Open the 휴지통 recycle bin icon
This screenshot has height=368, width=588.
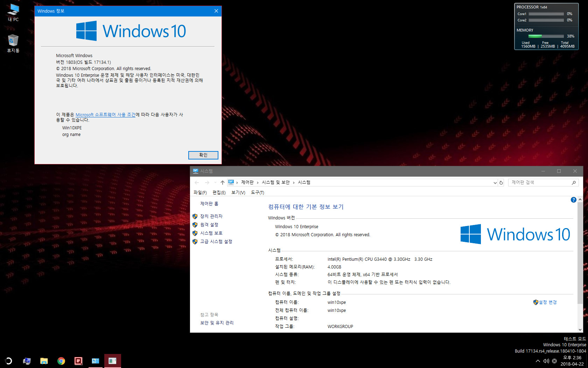point(13,43)
